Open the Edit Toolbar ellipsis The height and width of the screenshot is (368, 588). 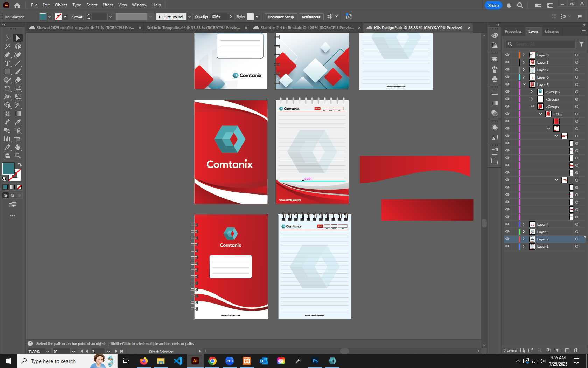pos(13,216)
